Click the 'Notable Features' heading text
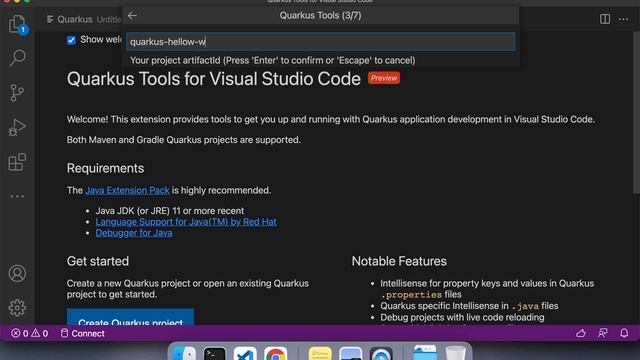 point(399,261)
